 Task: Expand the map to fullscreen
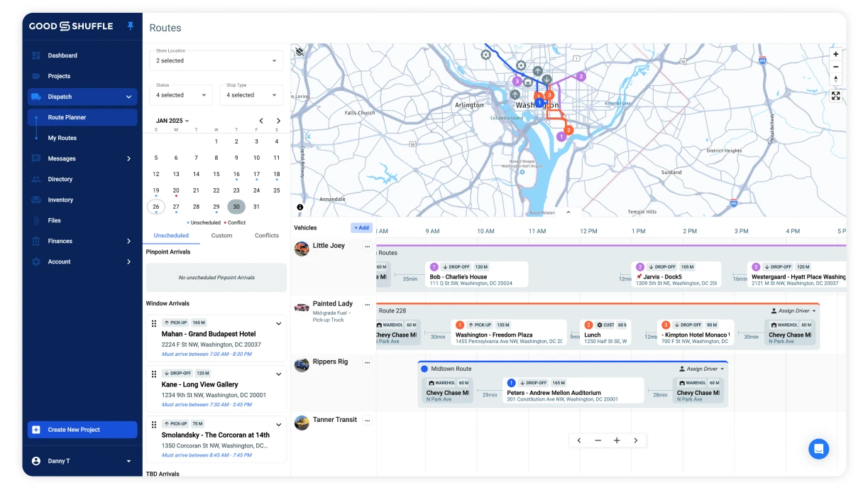(835, 95)
